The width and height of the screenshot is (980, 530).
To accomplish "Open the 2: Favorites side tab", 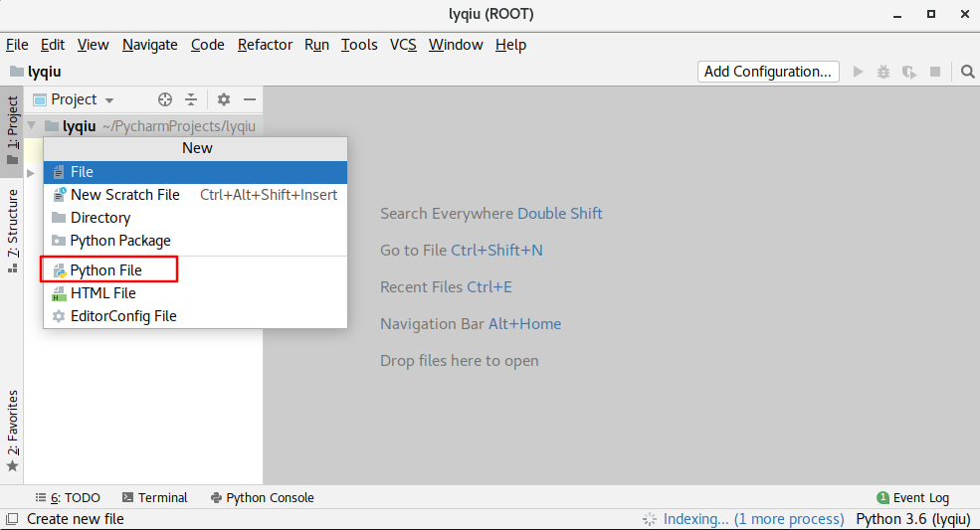I will 12,432.
